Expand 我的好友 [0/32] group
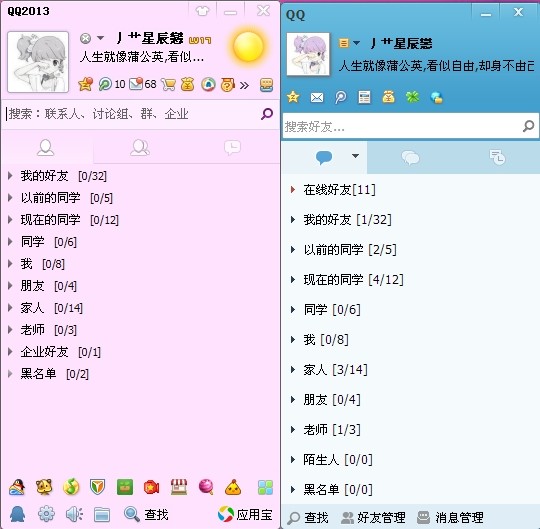The image size is (540, 529). [10, 176]
